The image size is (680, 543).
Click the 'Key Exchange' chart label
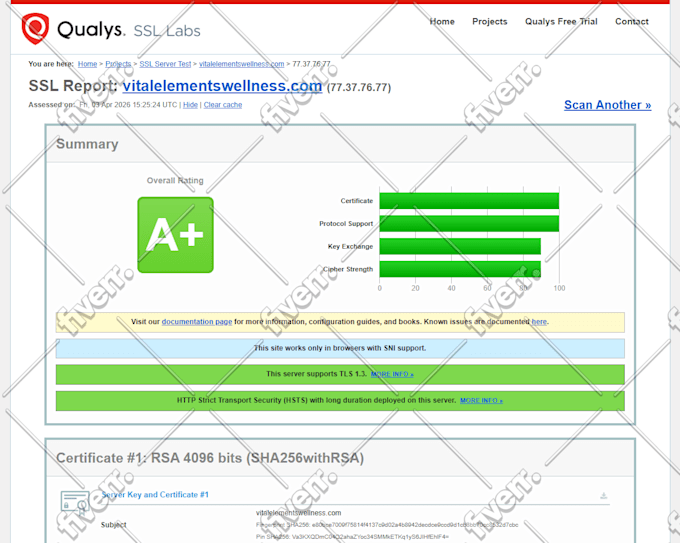click(350, 246)
